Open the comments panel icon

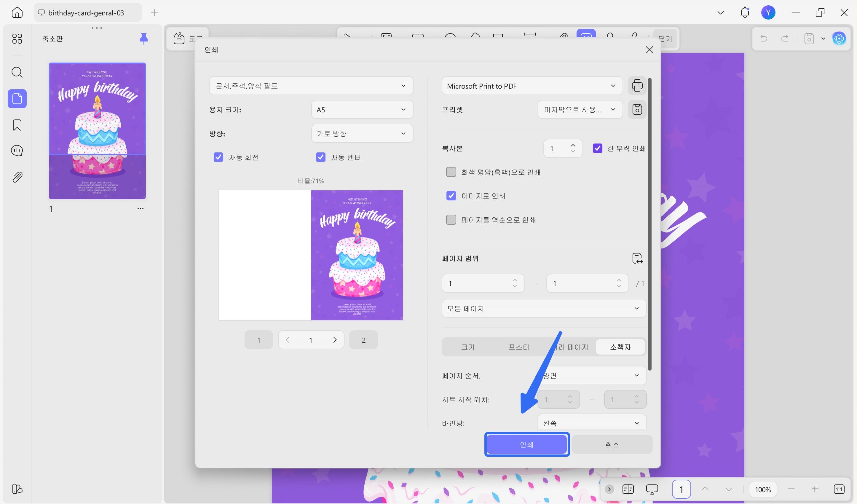[17, 150]
